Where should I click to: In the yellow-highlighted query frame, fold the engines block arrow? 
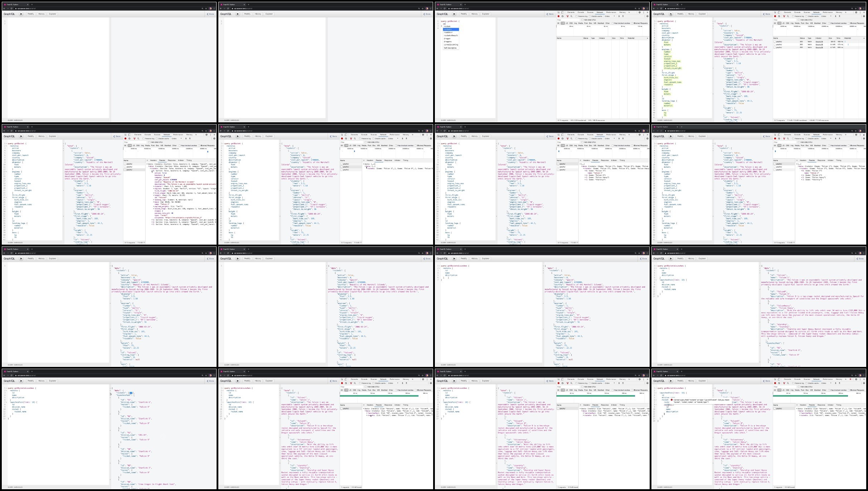click(656, 49)
